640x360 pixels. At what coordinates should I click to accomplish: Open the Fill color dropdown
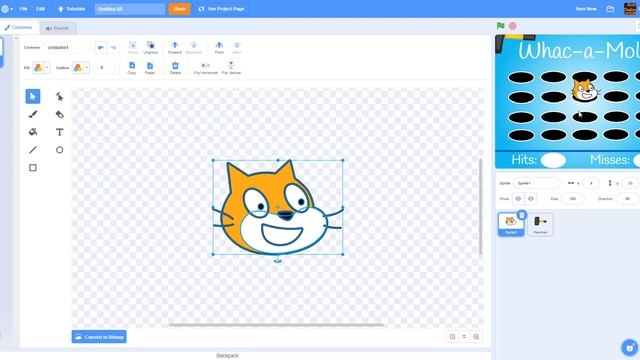[x=47, y=68]
